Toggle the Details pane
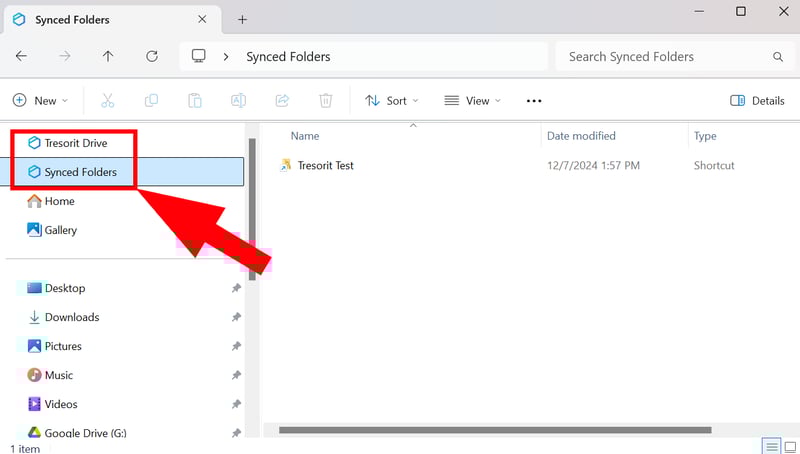This screenshot has height=454, width=800. (757, 100)
